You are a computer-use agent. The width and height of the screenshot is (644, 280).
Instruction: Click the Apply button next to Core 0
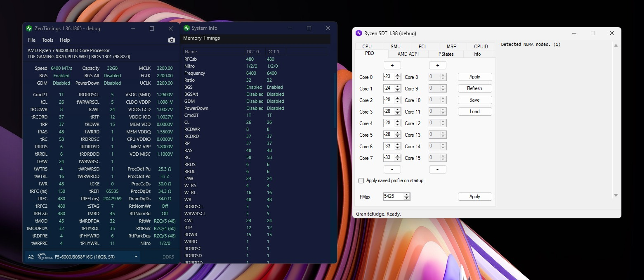475,77
